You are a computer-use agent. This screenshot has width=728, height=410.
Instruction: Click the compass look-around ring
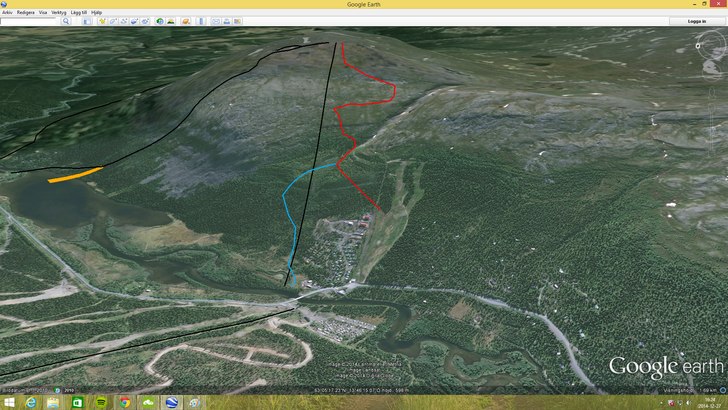711,45
